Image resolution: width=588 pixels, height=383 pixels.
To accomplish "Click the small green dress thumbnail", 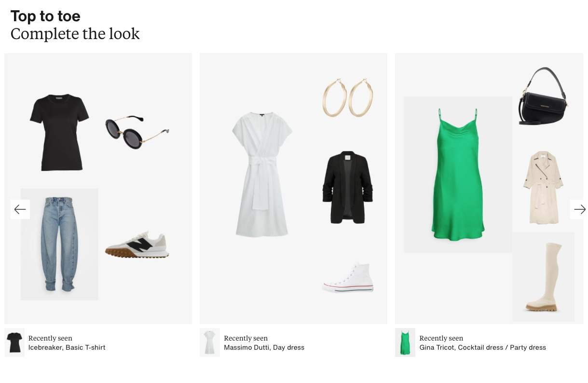I will 405,342.
